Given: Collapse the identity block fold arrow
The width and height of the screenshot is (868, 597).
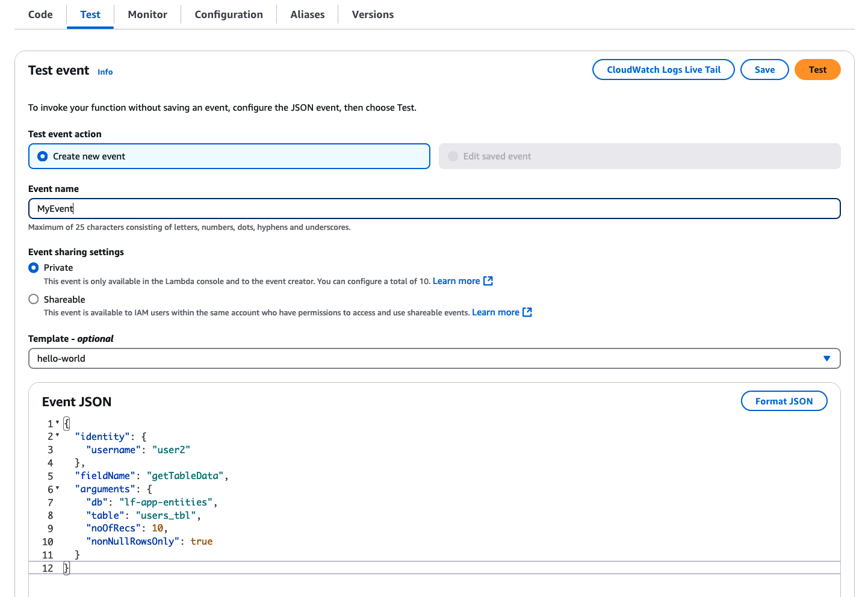Looking at the screenshot, I should pyautogui.click(x=58, y=436).
